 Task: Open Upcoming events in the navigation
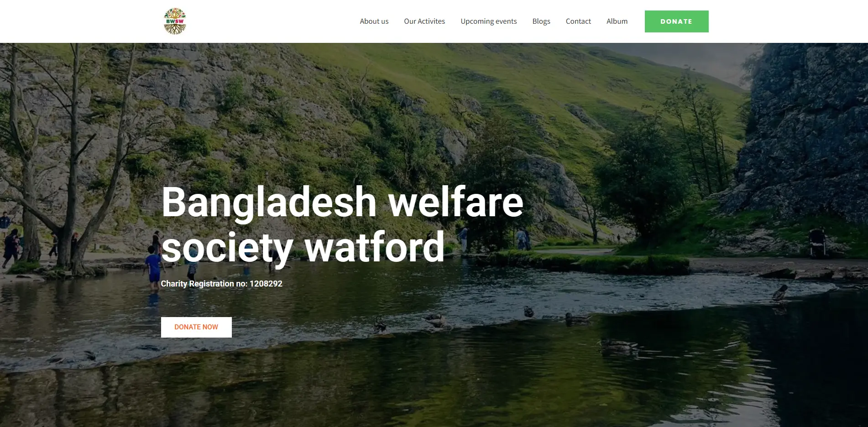click(x=488, y=21)
